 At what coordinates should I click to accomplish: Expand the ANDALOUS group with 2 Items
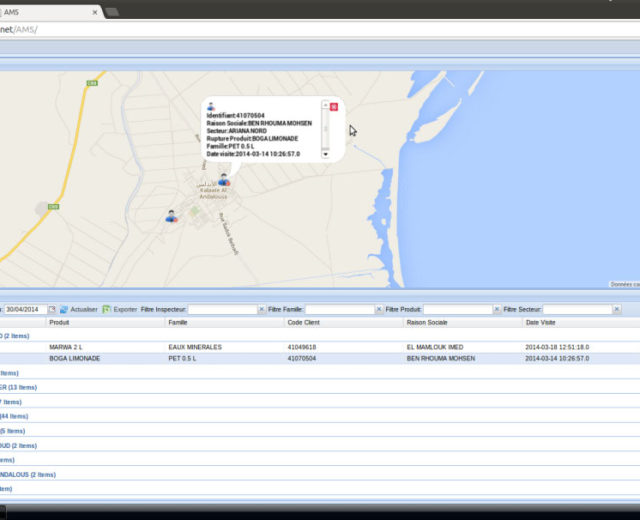click(28, 474)
